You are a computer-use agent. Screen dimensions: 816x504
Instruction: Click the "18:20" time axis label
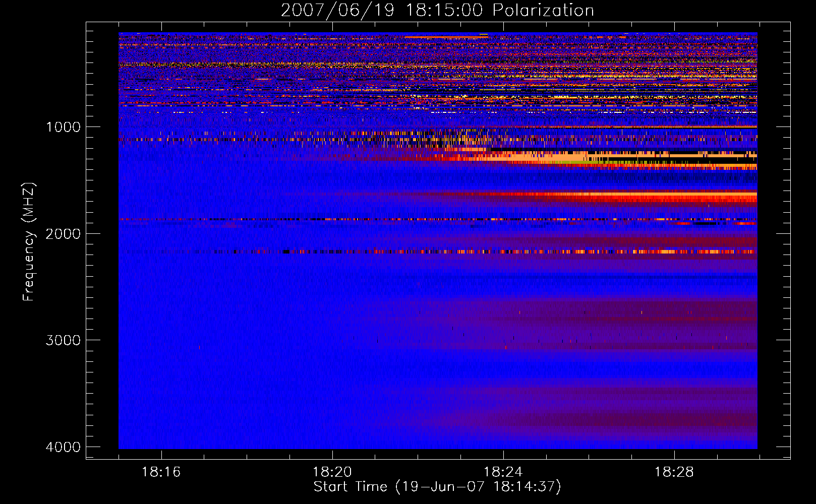tap(332, 472)
